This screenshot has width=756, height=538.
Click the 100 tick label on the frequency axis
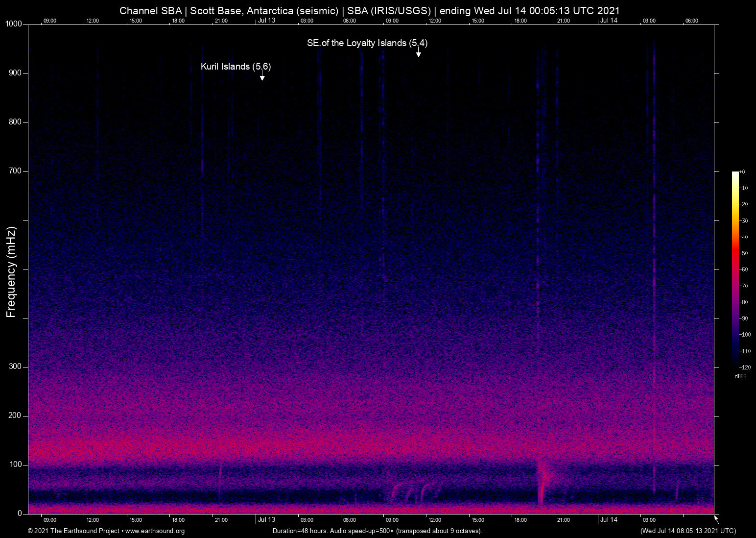point(15,465)
